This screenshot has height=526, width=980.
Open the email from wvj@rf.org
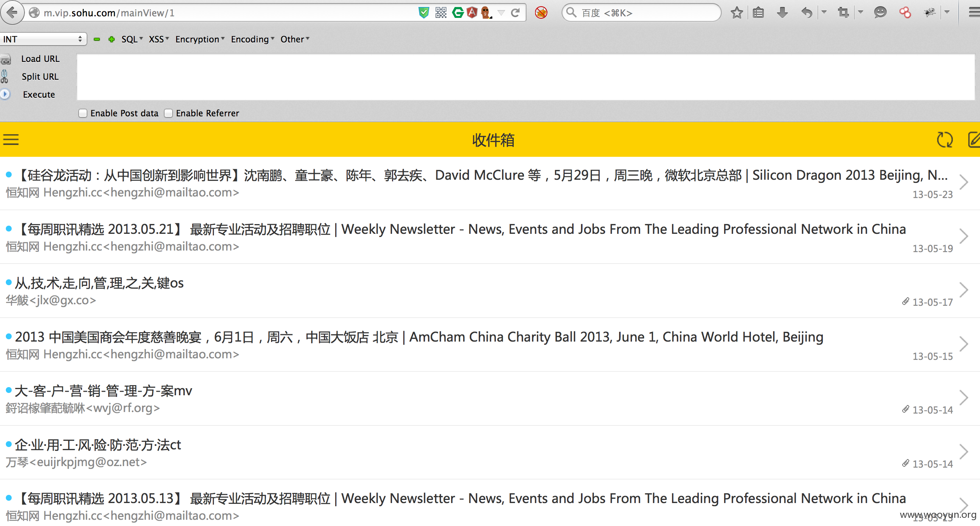tap(490, 398)
